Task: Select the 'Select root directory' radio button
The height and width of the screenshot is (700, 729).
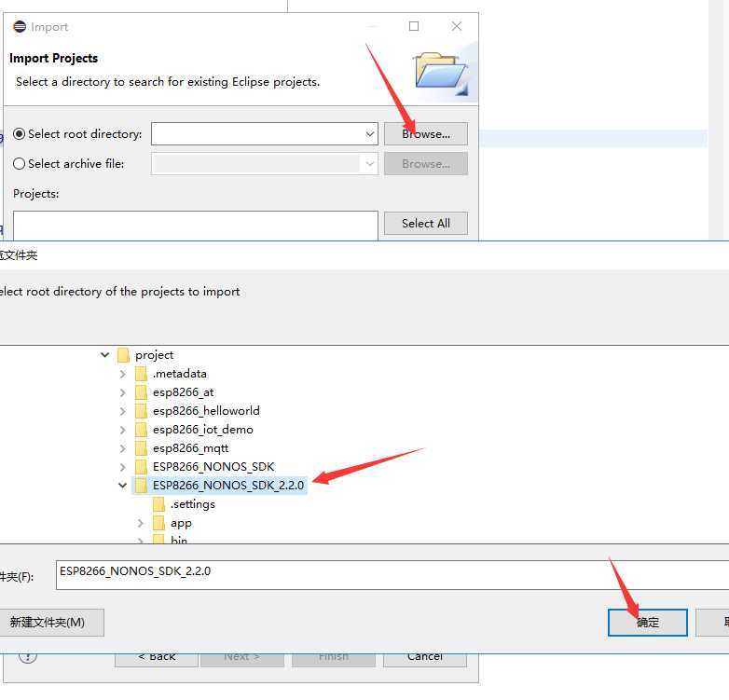Action: coord(19,134)
